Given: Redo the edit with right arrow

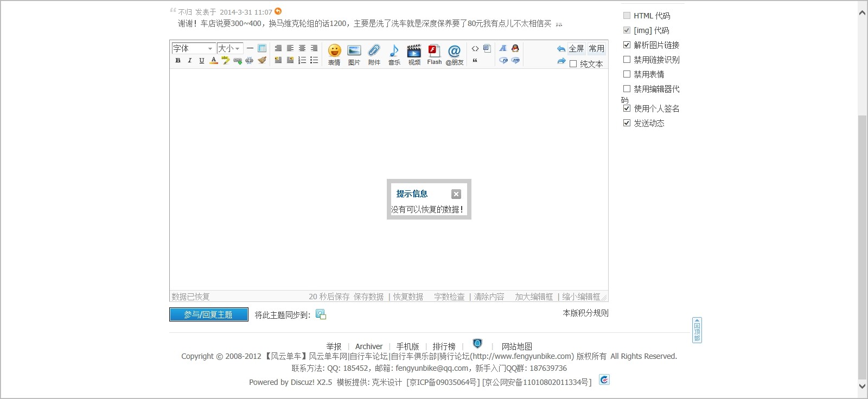Looking at the screenshot, I should tap(561, 61).
